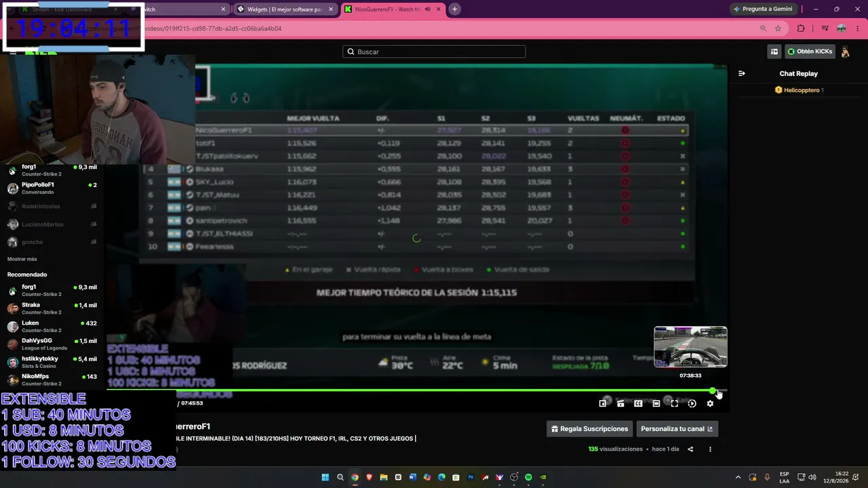Open Photoshop from the taskbar
The height and width of the screenshot is (488, 868).
click(471, 477)
